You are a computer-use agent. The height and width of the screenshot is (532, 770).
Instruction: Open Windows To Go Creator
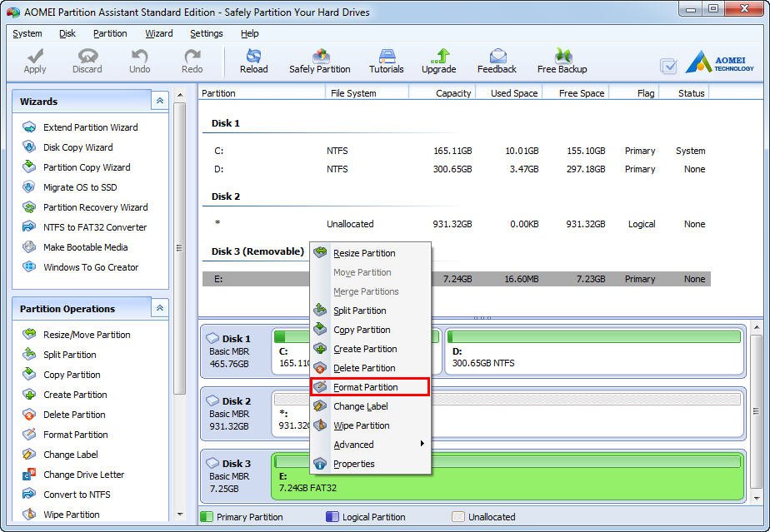(x=81, y=267)
